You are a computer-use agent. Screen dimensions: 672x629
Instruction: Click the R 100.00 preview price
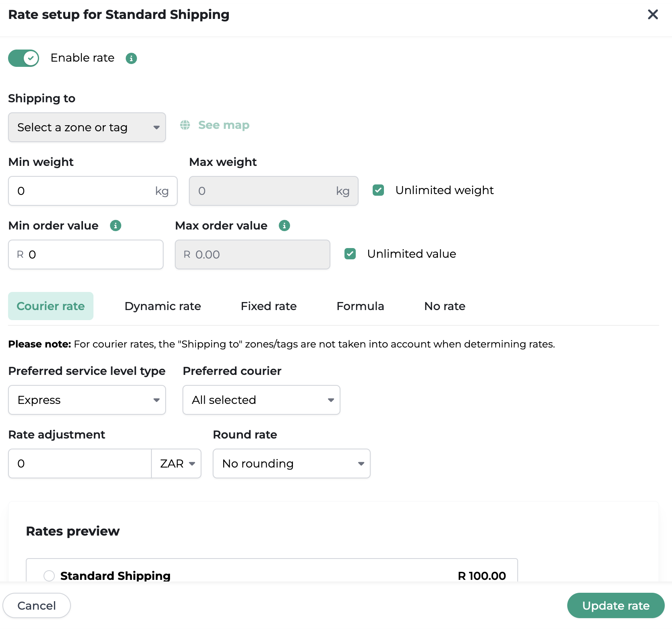click(482, 576)
